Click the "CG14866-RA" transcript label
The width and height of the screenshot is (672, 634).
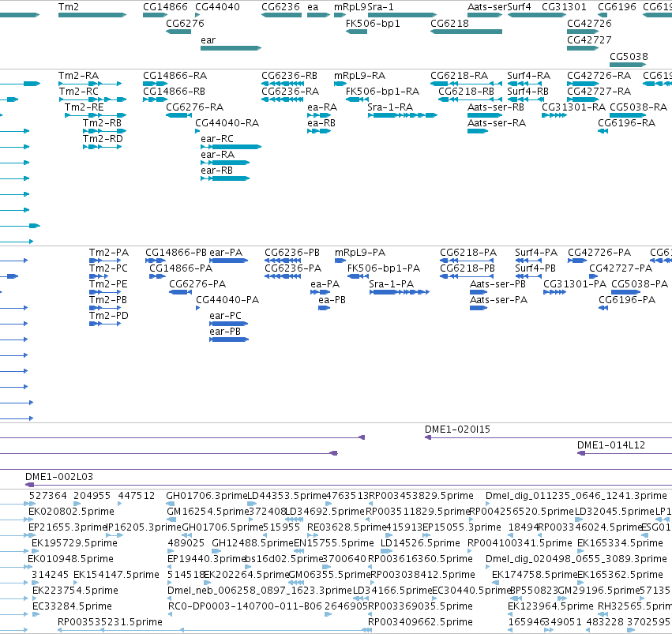175,76
